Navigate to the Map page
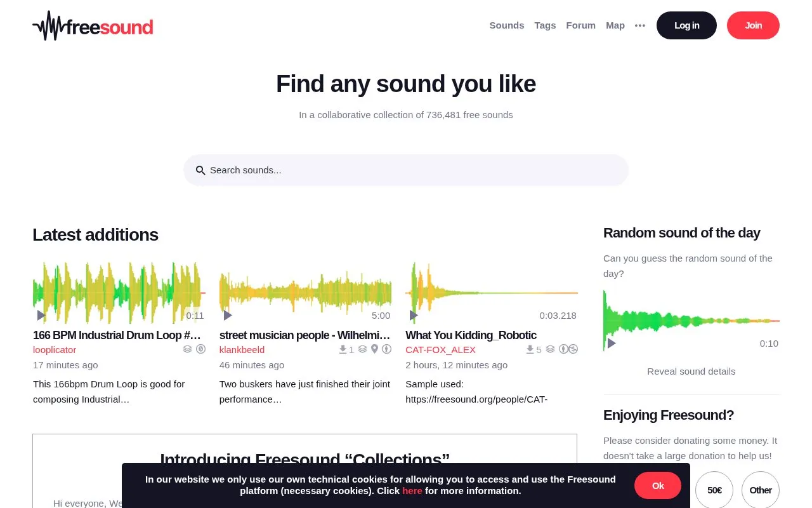 coord(615,25)
